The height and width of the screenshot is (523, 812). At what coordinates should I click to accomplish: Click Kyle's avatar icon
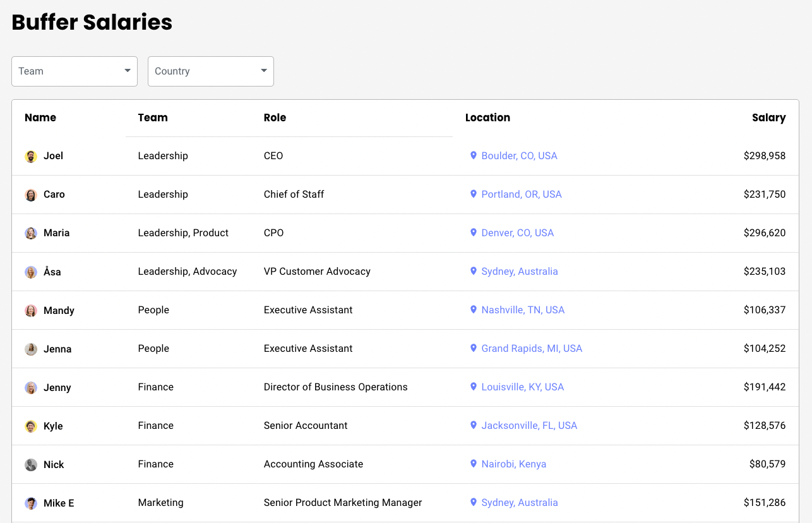click(x=31, y=426)
